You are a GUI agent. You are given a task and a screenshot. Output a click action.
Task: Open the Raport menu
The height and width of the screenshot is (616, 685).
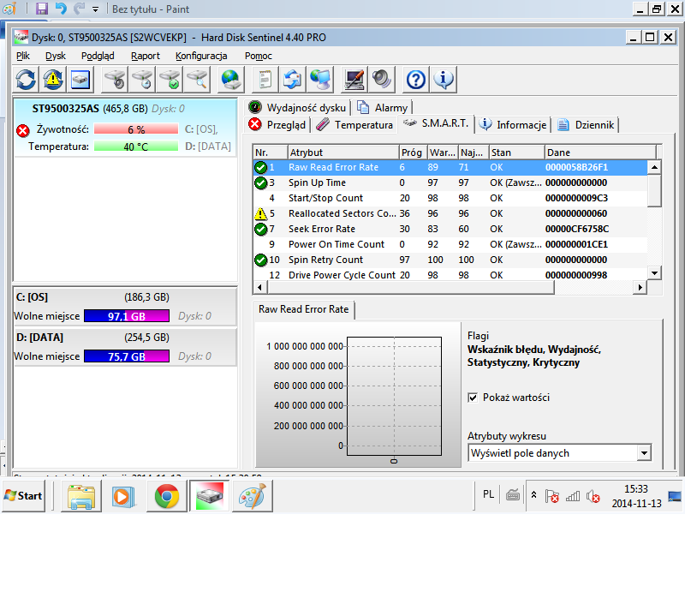(x=146, y=56)
